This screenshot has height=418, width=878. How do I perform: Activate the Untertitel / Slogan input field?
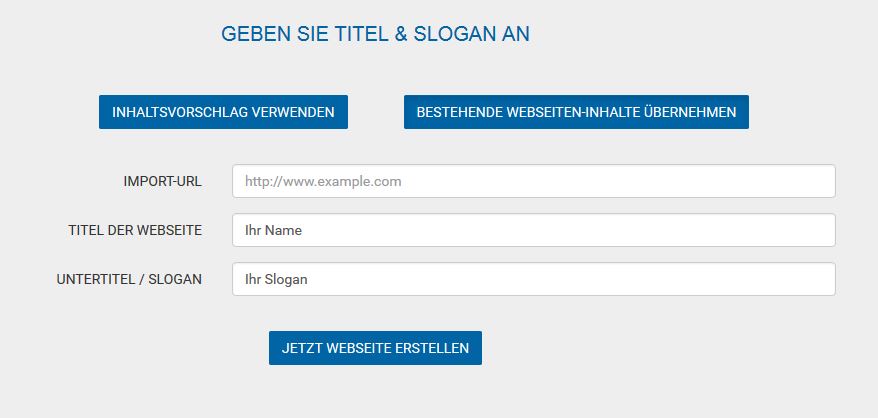point(534,279)
